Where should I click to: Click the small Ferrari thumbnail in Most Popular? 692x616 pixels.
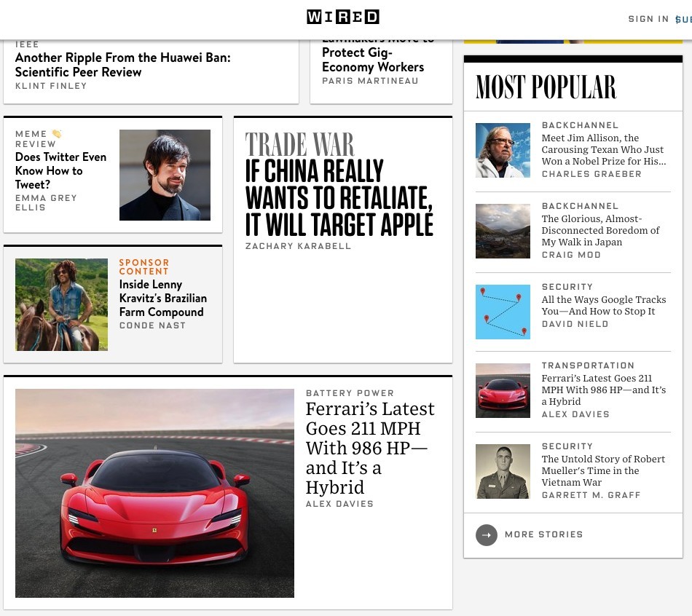503,390
